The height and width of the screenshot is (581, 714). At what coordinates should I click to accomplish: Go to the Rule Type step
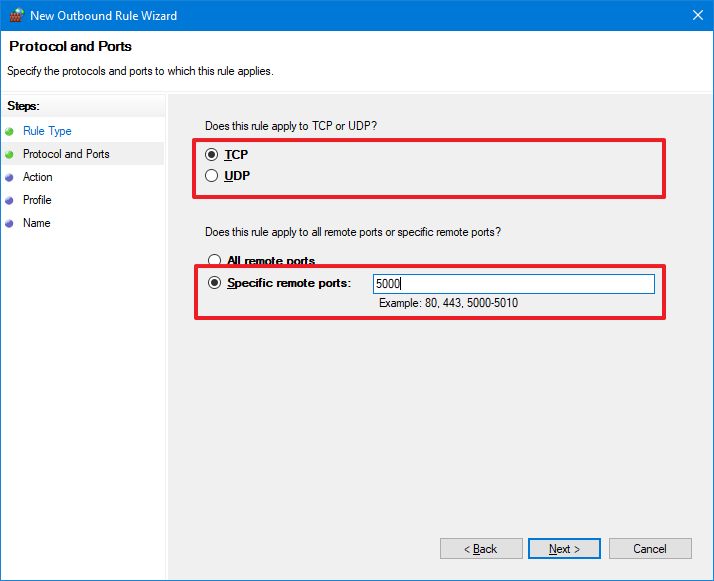click(x=47, y=131)
